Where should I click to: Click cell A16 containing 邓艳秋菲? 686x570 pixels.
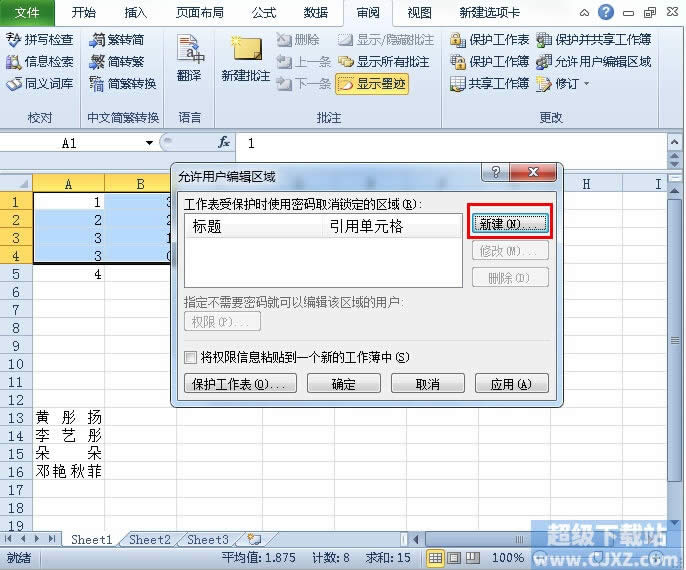tap(69, 471)
